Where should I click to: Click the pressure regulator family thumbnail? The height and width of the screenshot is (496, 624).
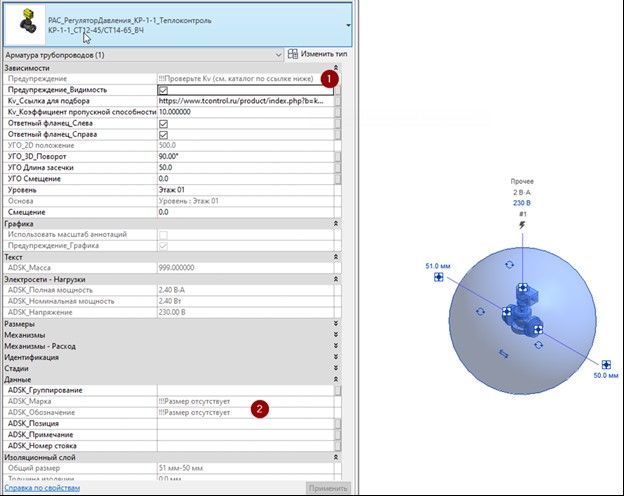[25, 24]
